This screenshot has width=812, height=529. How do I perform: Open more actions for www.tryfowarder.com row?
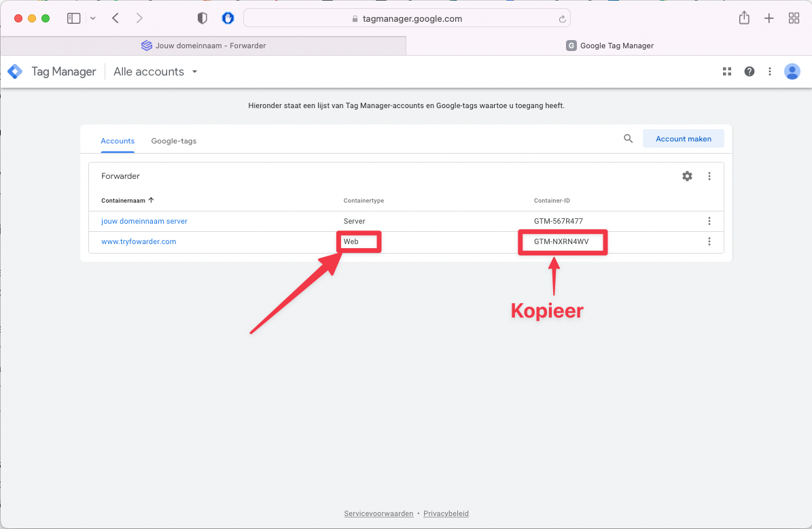pyautogui.click(x=709, y=241)
